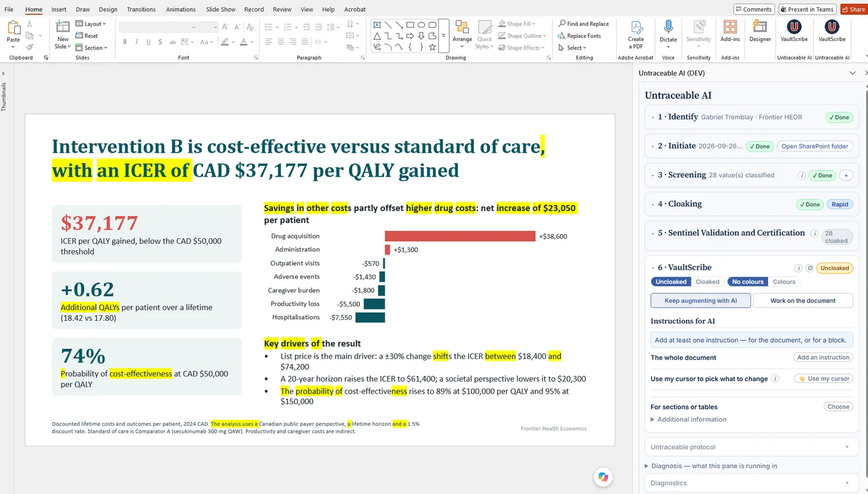Viewport: 868px width, 494px height.
Task: Expand the Additional information disclosure
Action: coord(688,419)
